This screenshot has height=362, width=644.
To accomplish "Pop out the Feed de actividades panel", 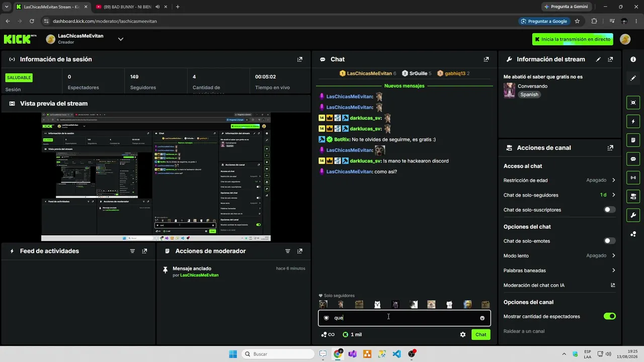I will click(144, 251).
